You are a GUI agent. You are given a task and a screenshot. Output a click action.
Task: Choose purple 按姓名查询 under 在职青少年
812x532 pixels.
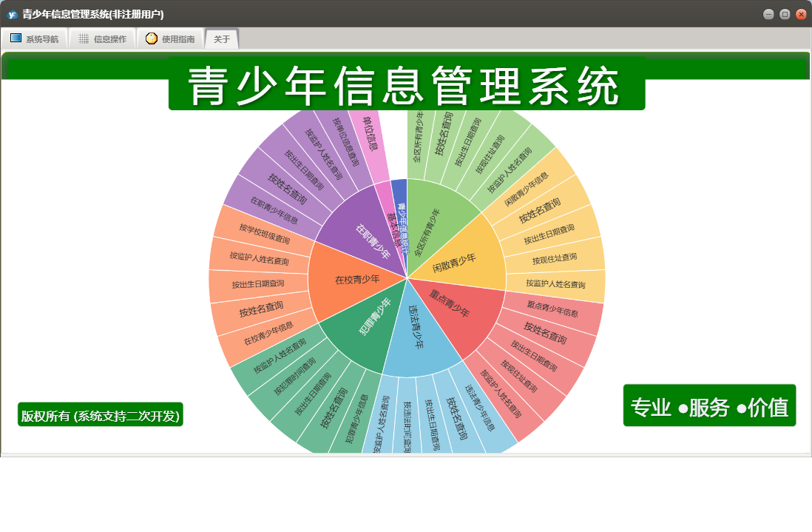coord(288,187)
